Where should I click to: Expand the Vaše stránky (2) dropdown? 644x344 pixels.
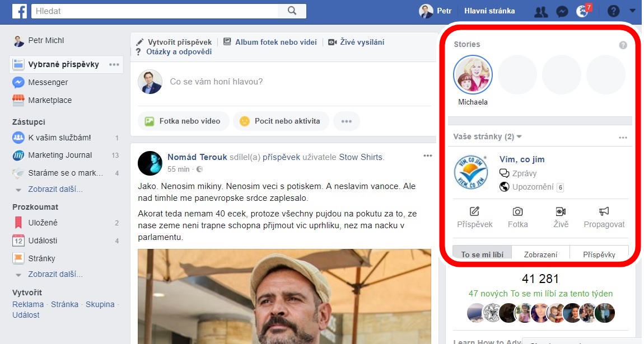click(x=488, y=136)
